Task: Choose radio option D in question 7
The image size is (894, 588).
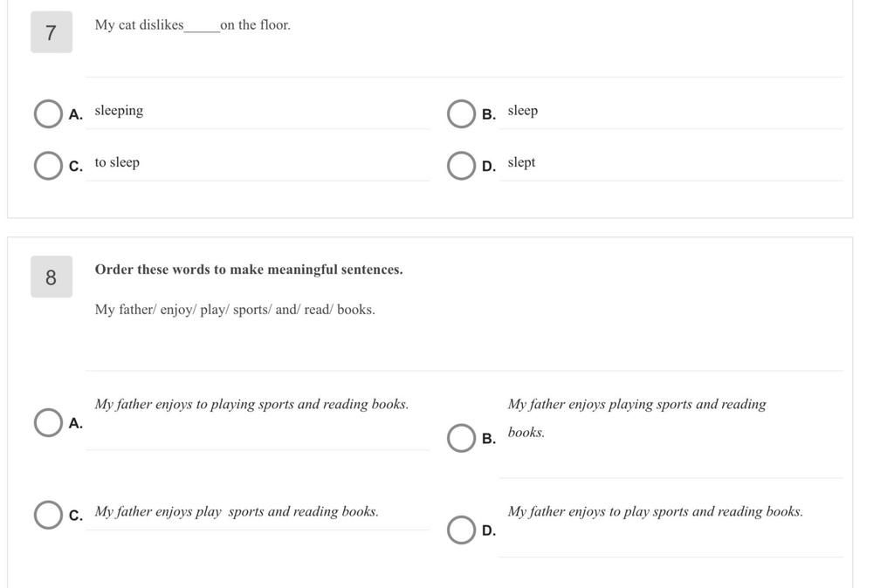Action: (461, 166)
